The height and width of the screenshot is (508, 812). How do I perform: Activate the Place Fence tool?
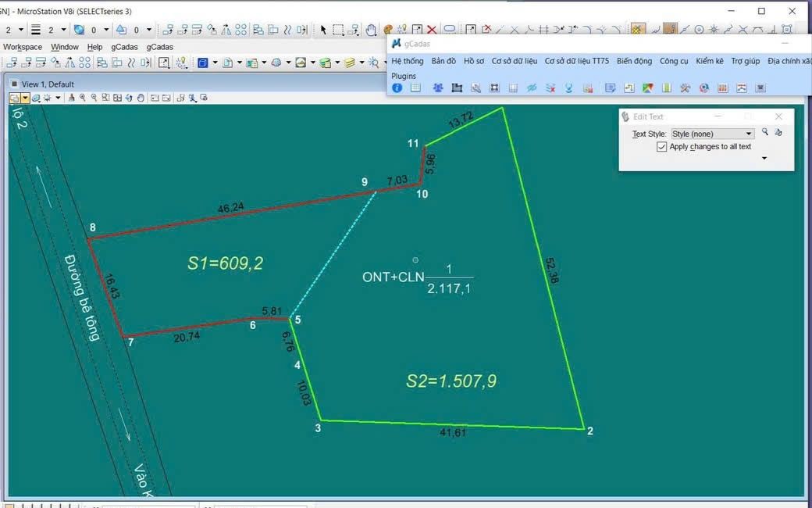338,30
